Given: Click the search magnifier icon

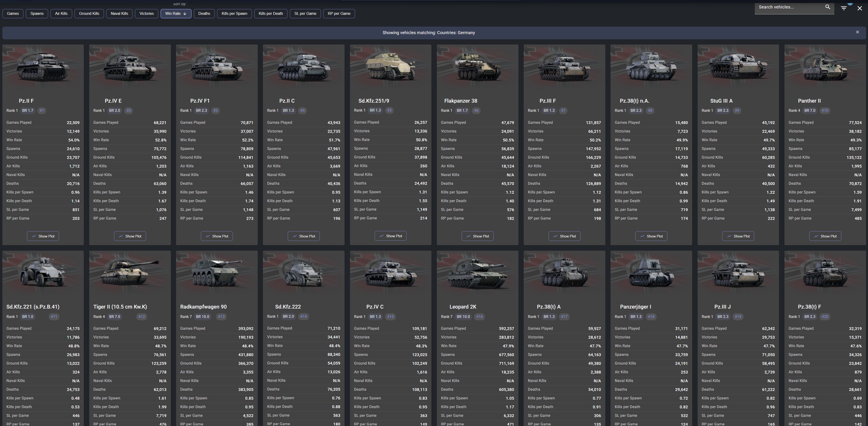Looking at the screenshot, I should click(828, 7).
